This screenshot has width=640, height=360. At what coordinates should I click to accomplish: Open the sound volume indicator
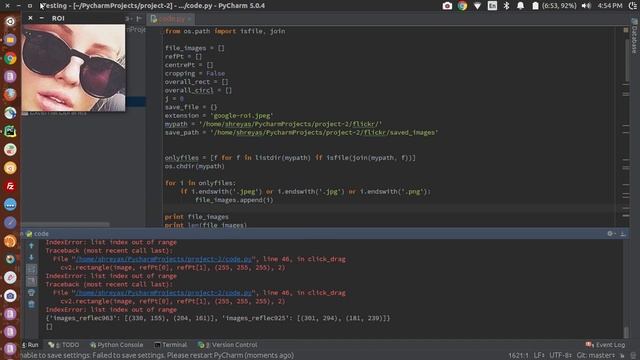586,6
